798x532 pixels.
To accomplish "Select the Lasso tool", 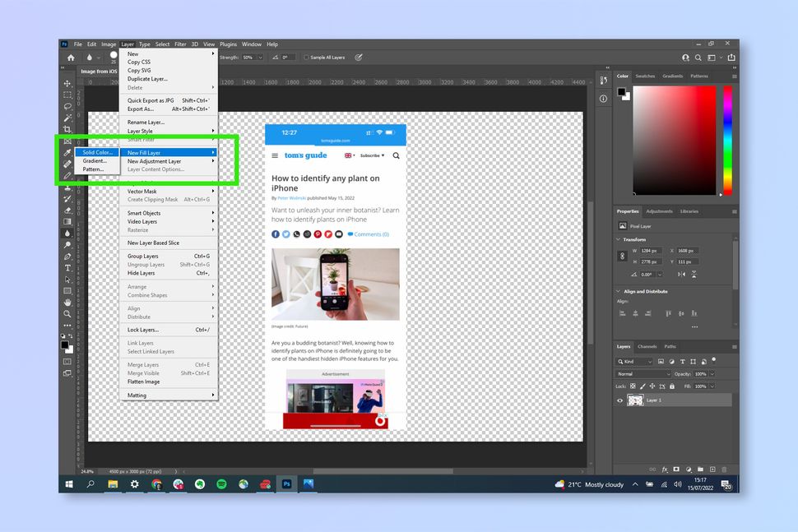I will (67, 106).
